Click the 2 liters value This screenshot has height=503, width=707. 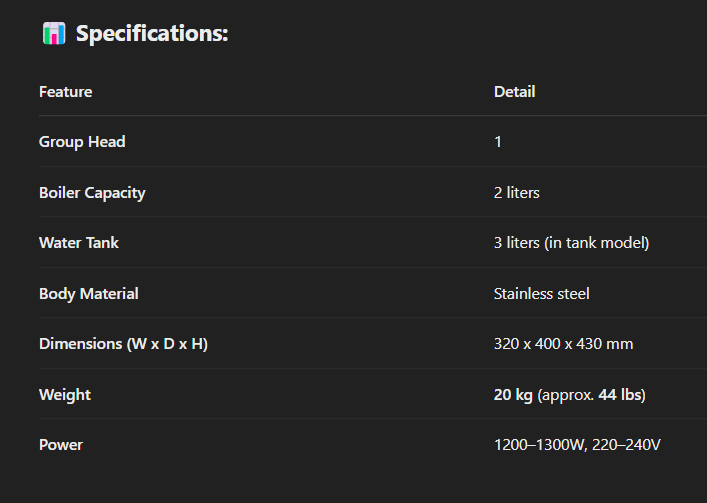[x=517, y=193]
